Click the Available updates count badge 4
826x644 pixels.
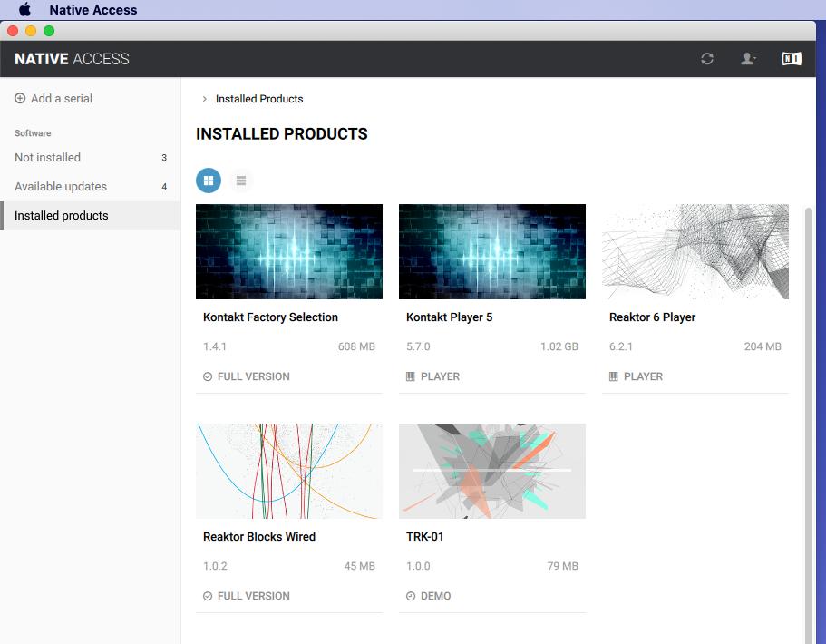[164, 187]
